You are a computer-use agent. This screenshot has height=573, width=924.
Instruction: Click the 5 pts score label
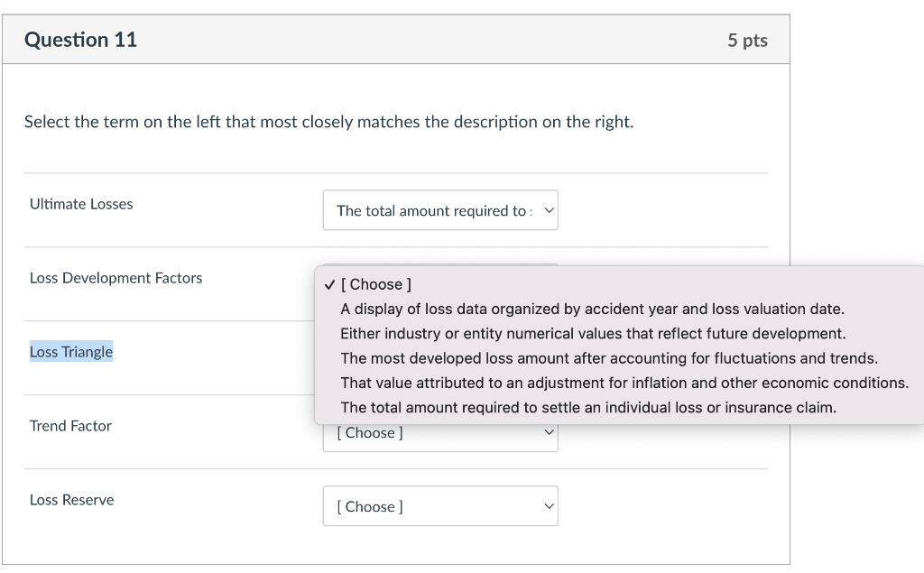tap(747, 41)
